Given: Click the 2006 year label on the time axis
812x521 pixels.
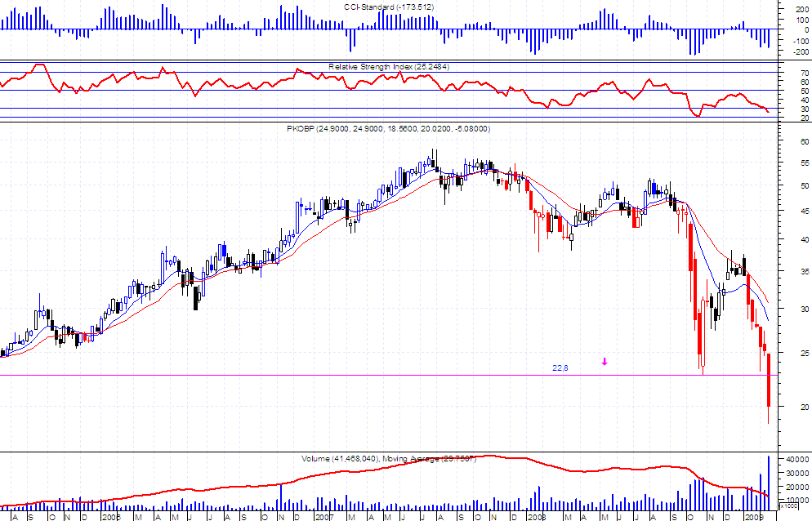Looking at the screenshot, I should coord(110,517).
